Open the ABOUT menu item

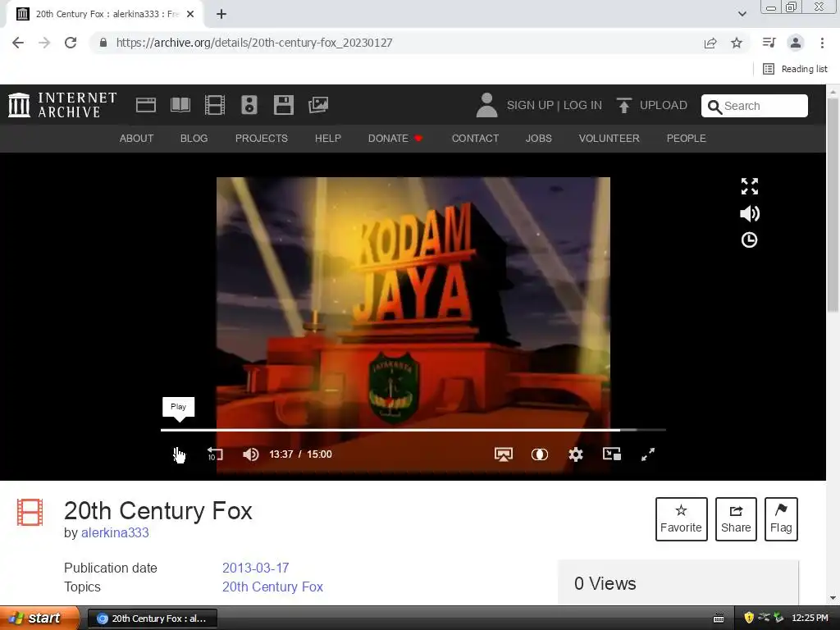point(137,138)
